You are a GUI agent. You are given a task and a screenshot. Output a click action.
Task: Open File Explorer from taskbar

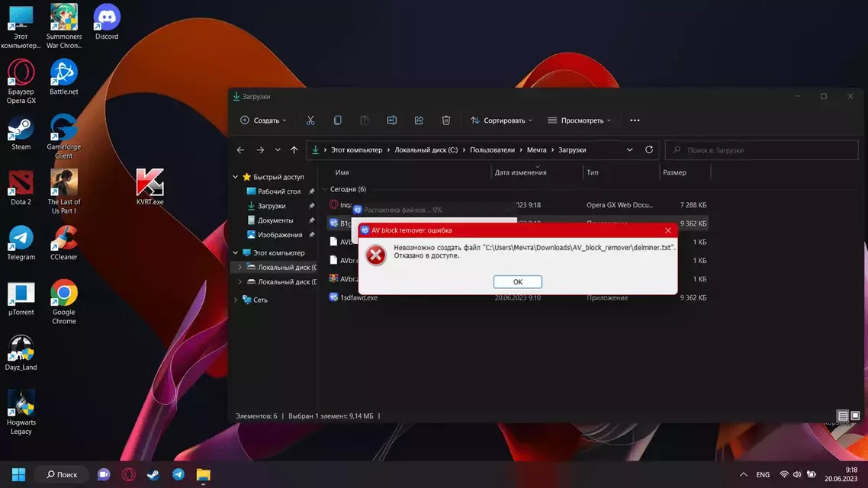point(203,475)
